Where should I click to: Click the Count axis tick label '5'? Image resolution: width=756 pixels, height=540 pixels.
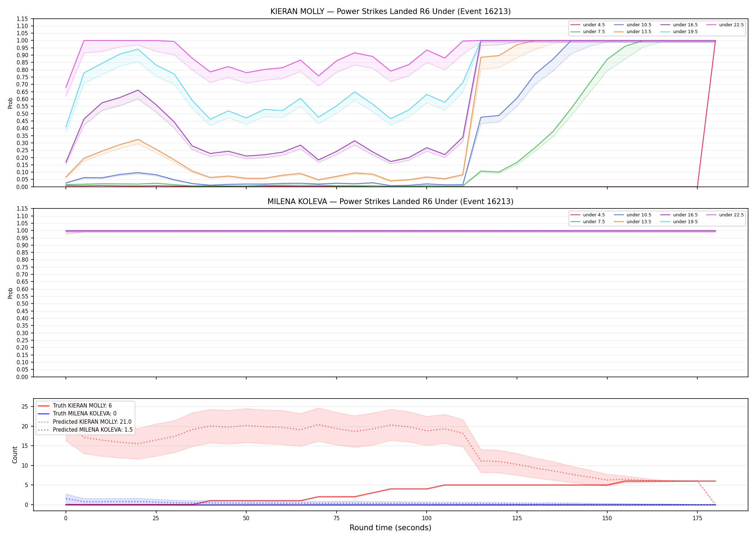click(x=26, y=485)
